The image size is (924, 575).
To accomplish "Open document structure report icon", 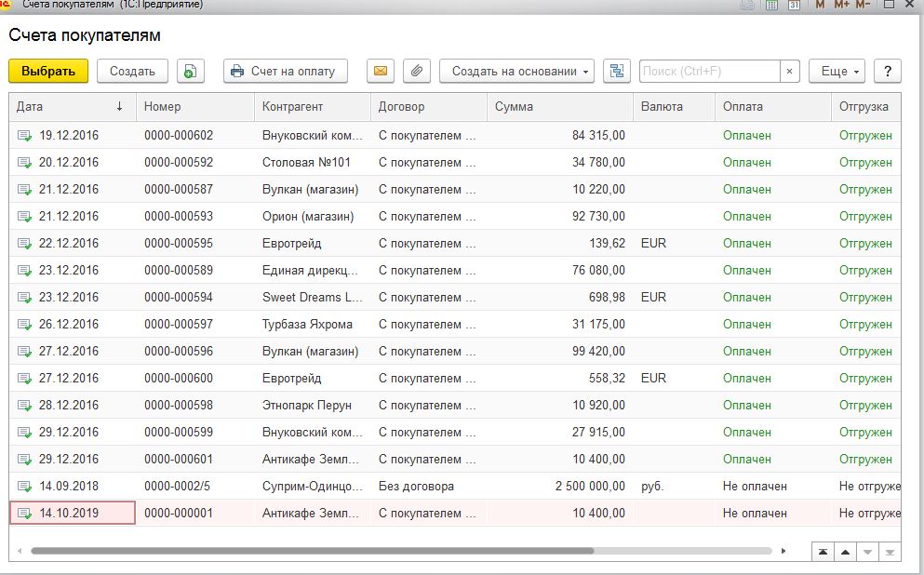I will (616, 72).
